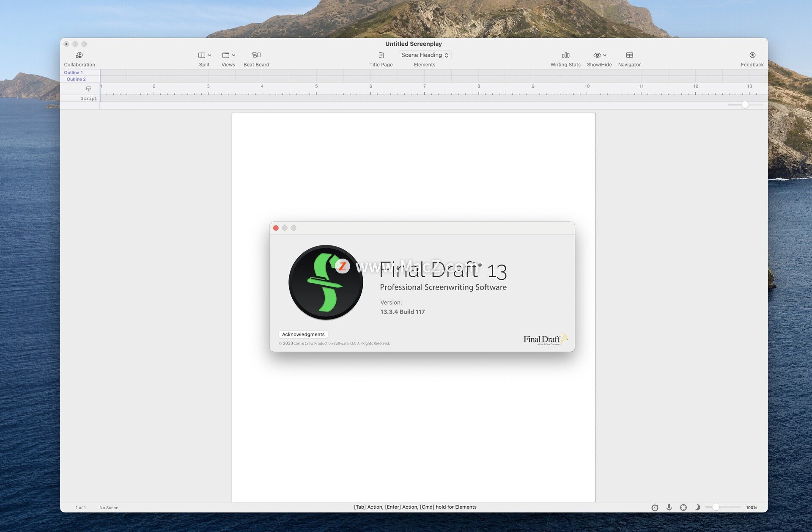Click the outline editor insert icon
The width and height of the screenshot is (812, 532).
coord(88,89)
